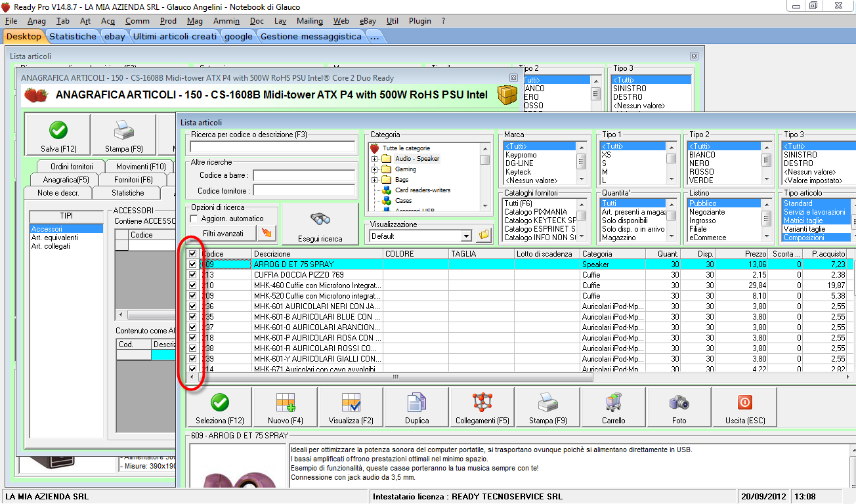
Task: Open the Mag menu
Action: point(194,21)
